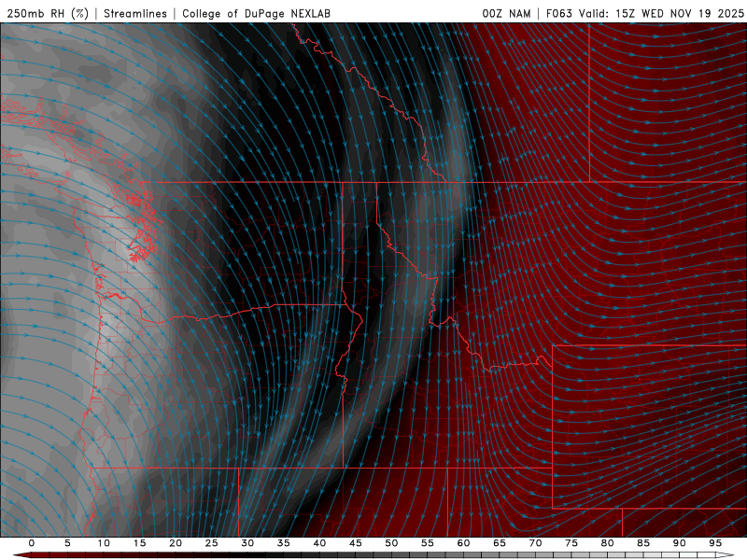The height and width of the screenshot is (560, 747).
Task: Click the colorbar tick label "5"
Action: (67, 543)
